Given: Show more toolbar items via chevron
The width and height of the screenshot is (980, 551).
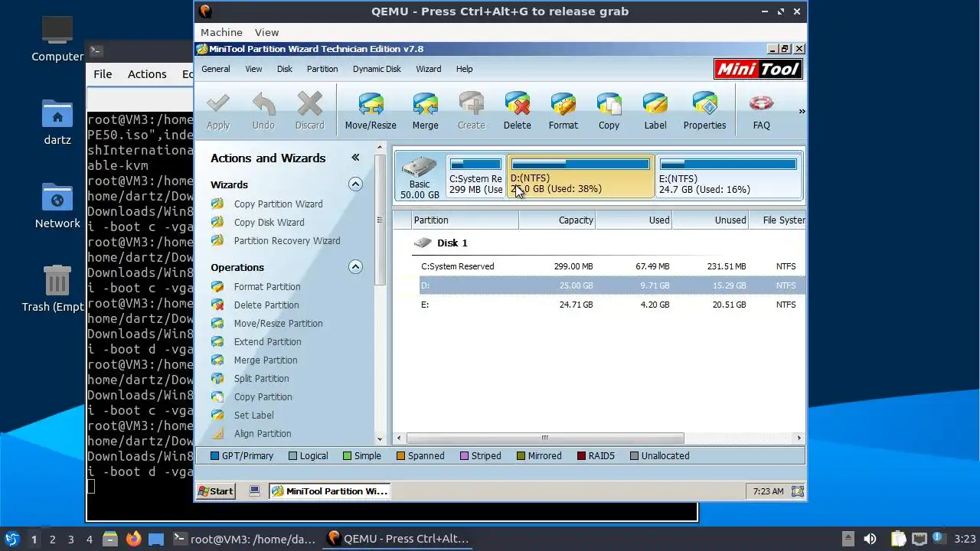Looking at the screenshot, I should coord(802,112).
